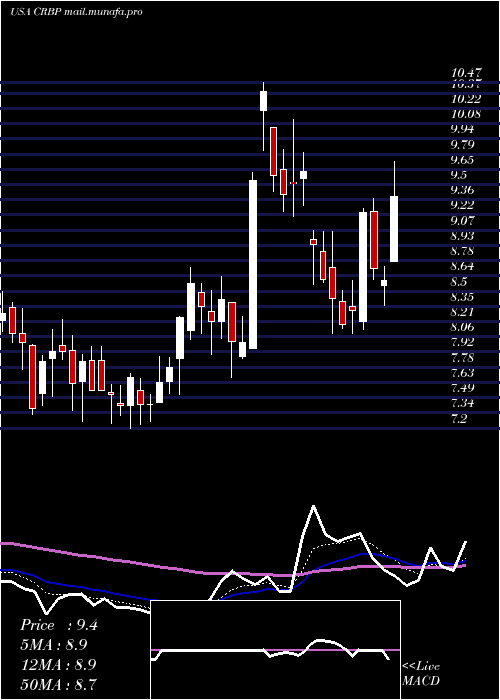This screenshot has width=500, height=700.
Task: Click the 9.36 price axis label
Action: click(462, 190)
